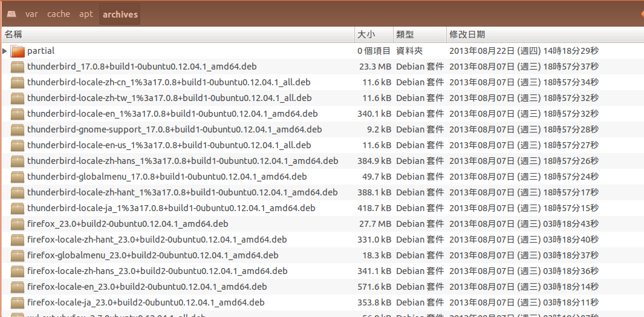Select the firefox-locale-en_23.0 package icon
The height and width of the screenshot is (317, 644).
pos(18,287)
